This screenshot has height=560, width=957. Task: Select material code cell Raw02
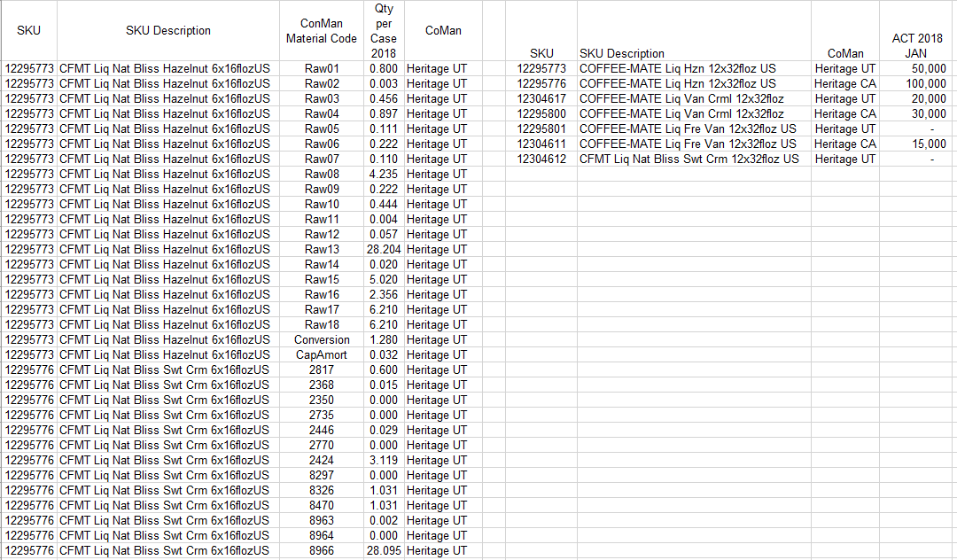(x=322, y=83)
